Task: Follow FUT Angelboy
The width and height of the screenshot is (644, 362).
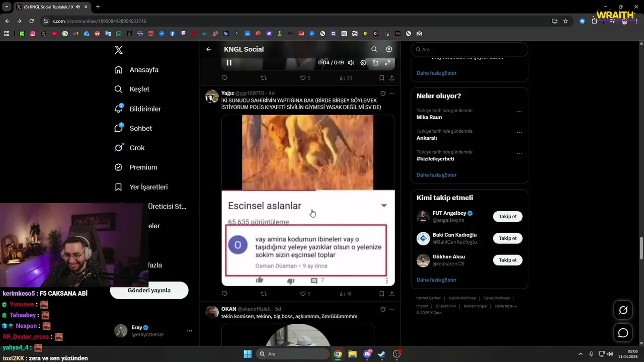Action: [x=508, y=217]
